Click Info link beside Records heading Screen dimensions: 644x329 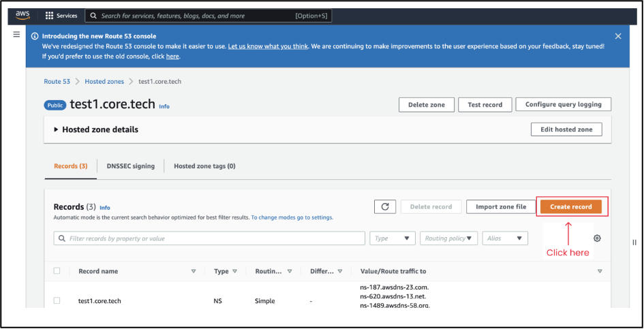coord(105,208)
